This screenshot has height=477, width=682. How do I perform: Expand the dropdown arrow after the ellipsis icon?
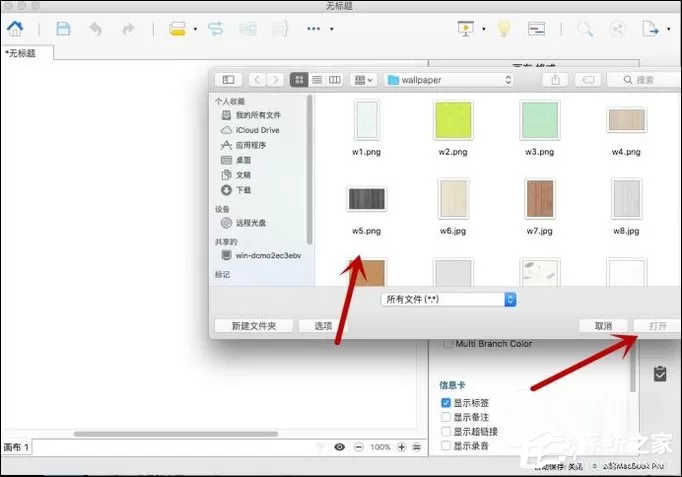[x=331, y=29]
